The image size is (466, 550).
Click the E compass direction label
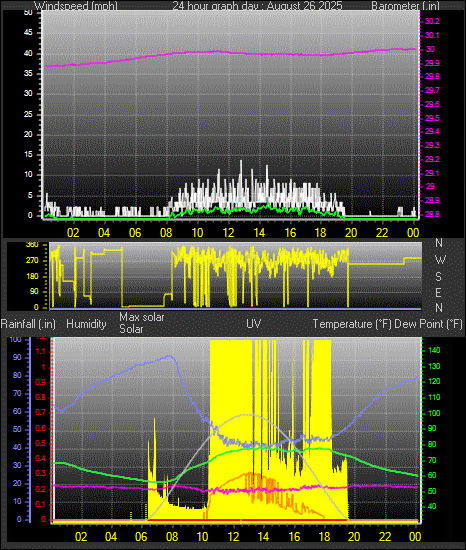coord(438,292)
